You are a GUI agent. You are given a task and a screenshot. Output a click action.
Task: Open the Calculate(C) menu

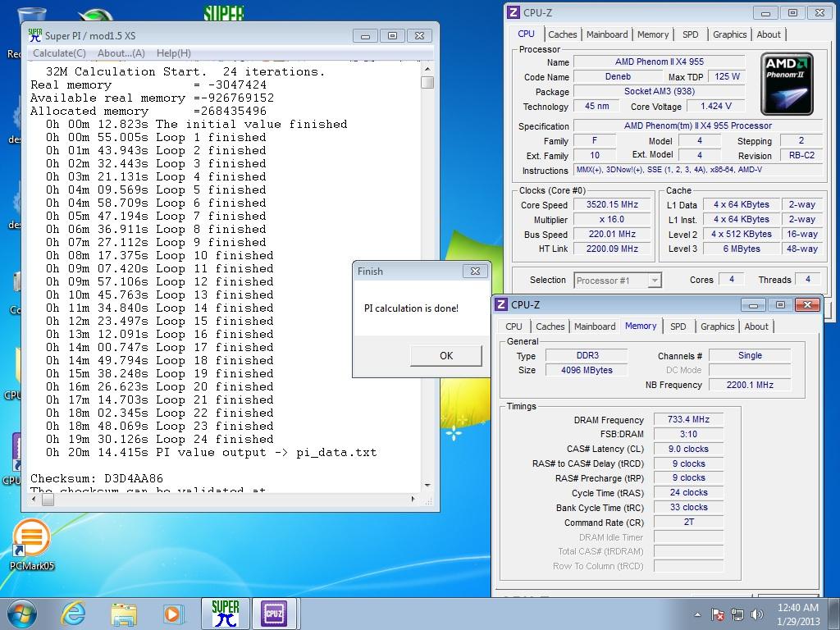[59, 53]
